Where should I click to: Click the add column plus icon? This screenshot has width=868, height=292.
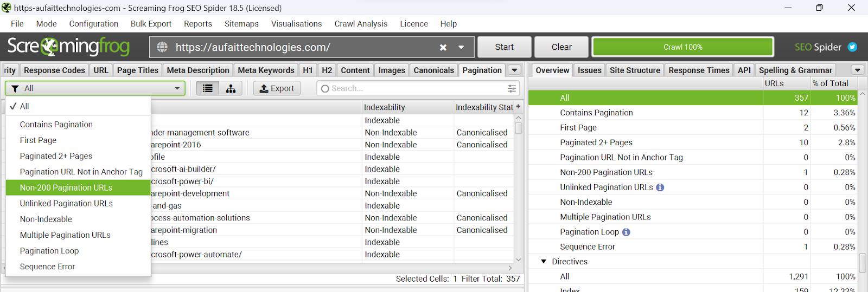point(518,107)
